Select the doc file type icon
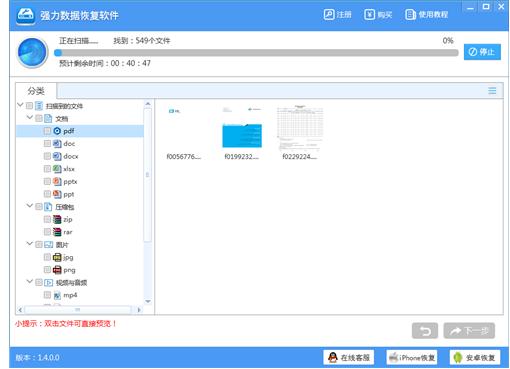 (x=57, y=144)
